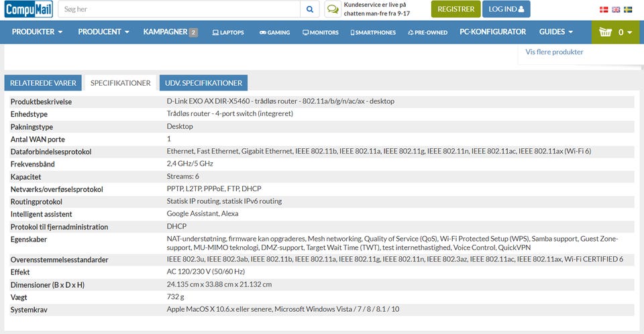This screenshot has width=644, height=334.
Task: Select the SPECIFIKATIONER tab
Action: (120, 83)
